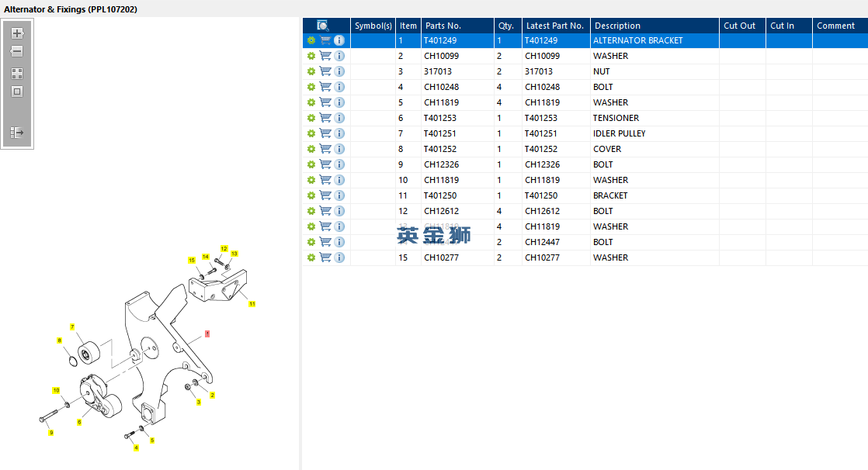Select callout 9 on the diagram
The image size is (868, 470).
click(x=51, y=433)
